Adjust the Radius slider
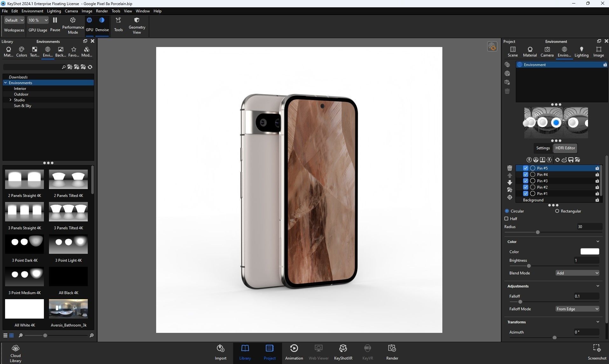 click(537, 232)
